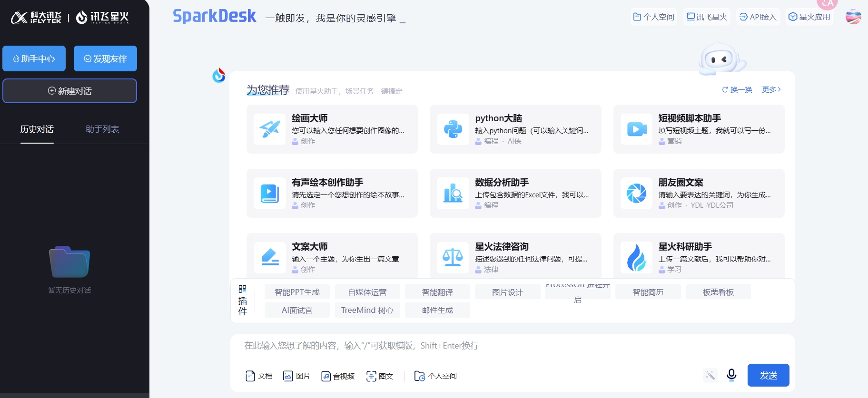Enable the 智能简历 plugin

tap(648, 292)
